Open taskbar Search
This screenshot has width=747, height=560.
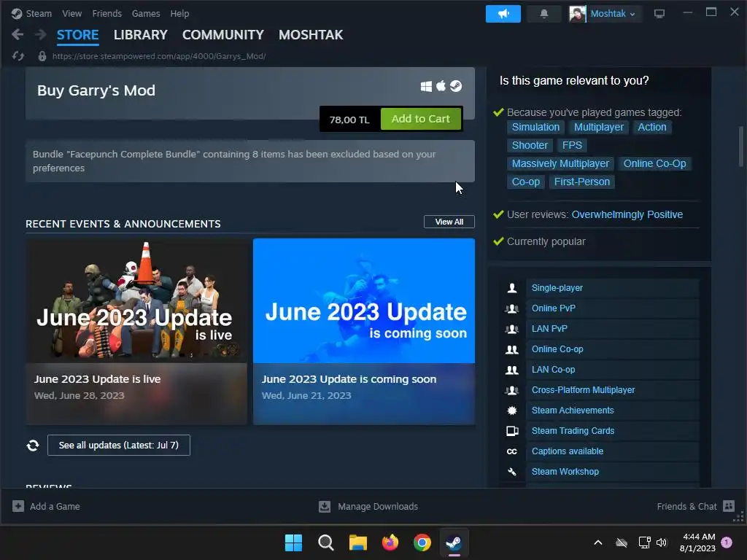[326, 542]
